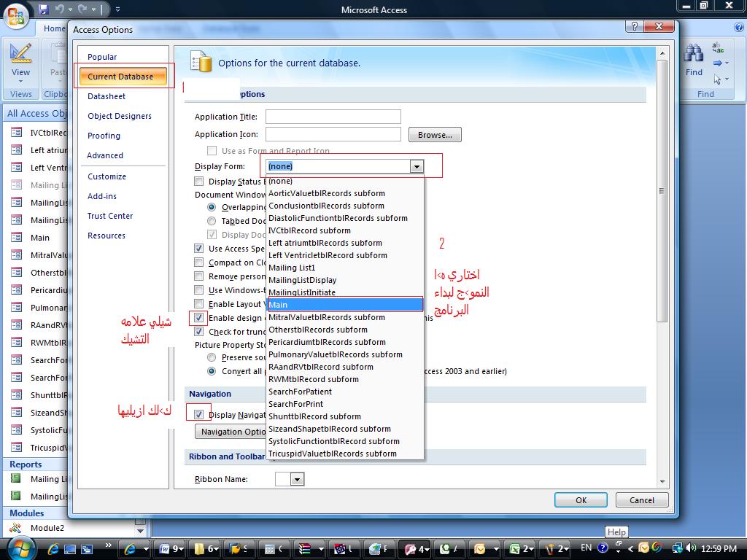747x560 pixels.
Task: Click the form icon beside Left atrium object
Action: pyautogui.click(x=16, y=150)
